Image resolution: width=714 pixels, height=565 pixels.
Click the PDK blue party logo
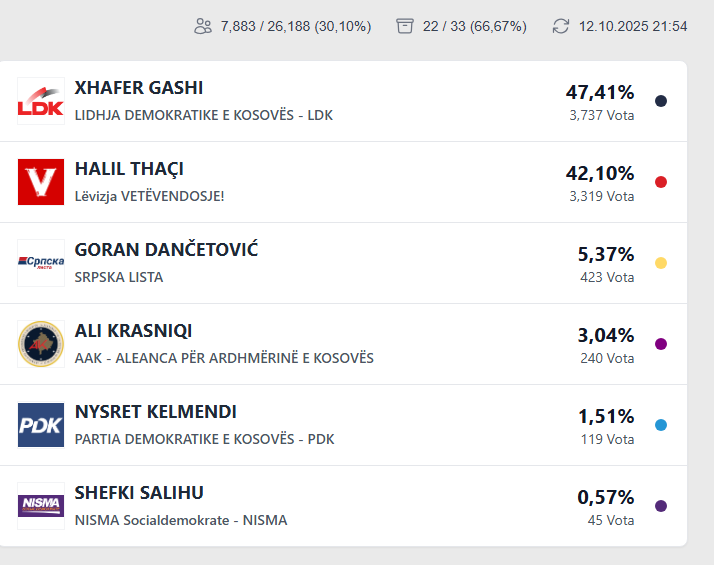tap(41, 425)
